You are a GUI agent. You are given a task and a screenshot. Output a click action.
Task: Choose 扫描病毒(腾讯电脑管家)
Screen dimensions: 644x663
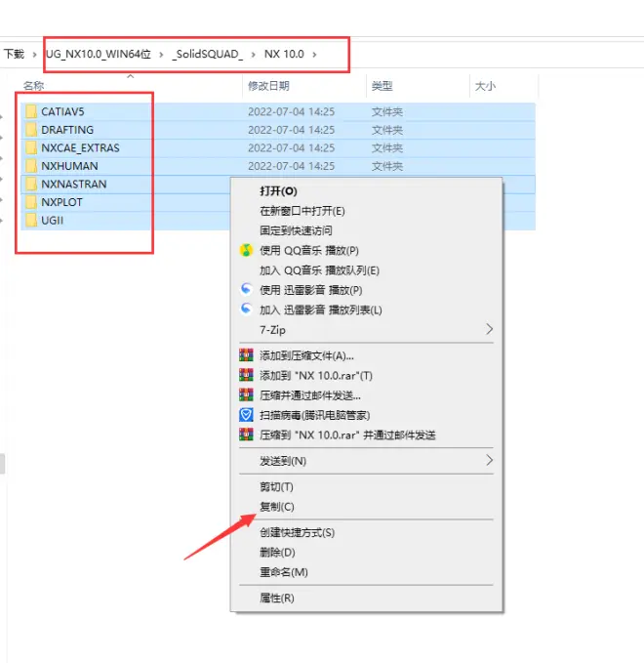pyautogui.click(x=315, y=415)
